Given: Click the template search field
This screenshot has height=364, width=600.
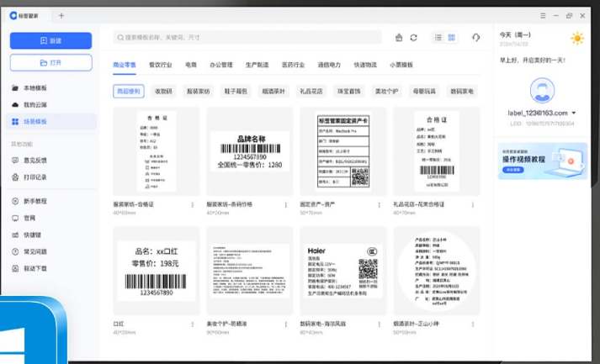Looking at the screenshot, I should [x=247, y=38].
